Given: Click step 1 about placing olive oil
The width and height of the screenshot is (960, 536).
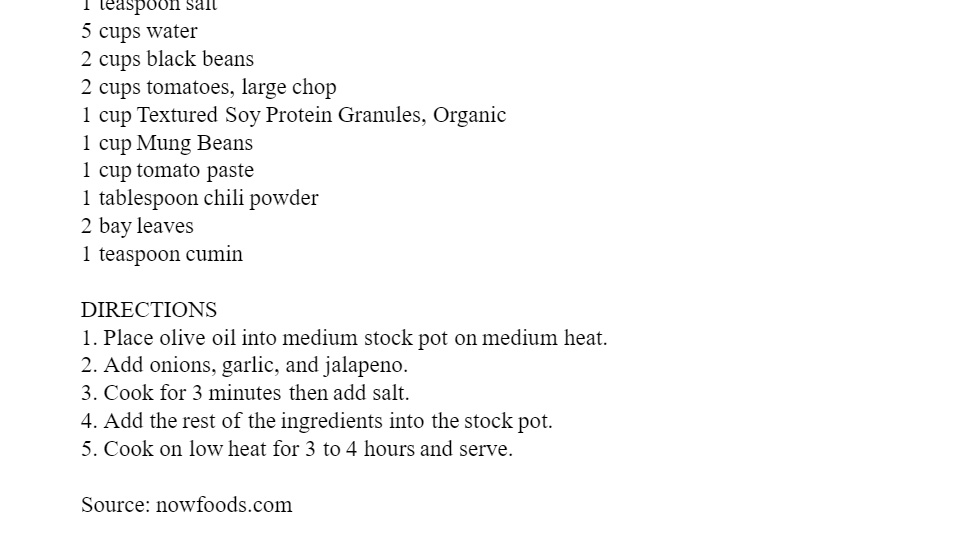Looking at the screenshot, I should [344, 338].
